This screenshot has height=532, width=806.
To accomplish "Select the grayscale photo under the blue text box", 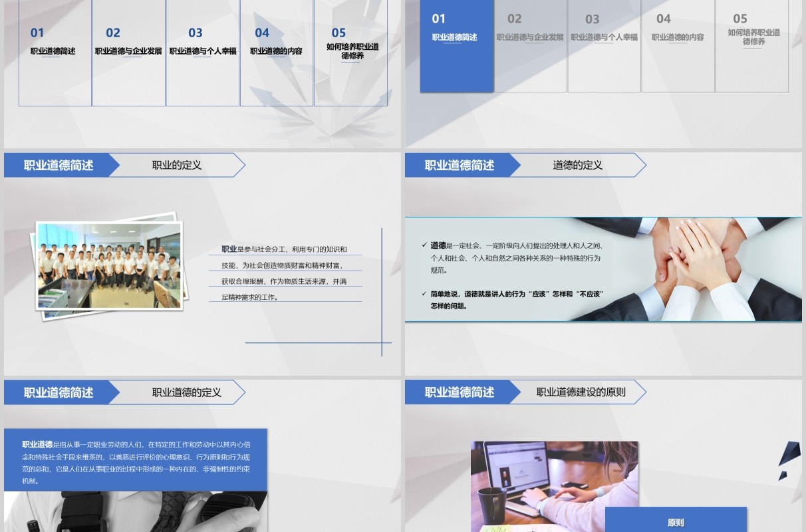I will click(x=136, y=511).
